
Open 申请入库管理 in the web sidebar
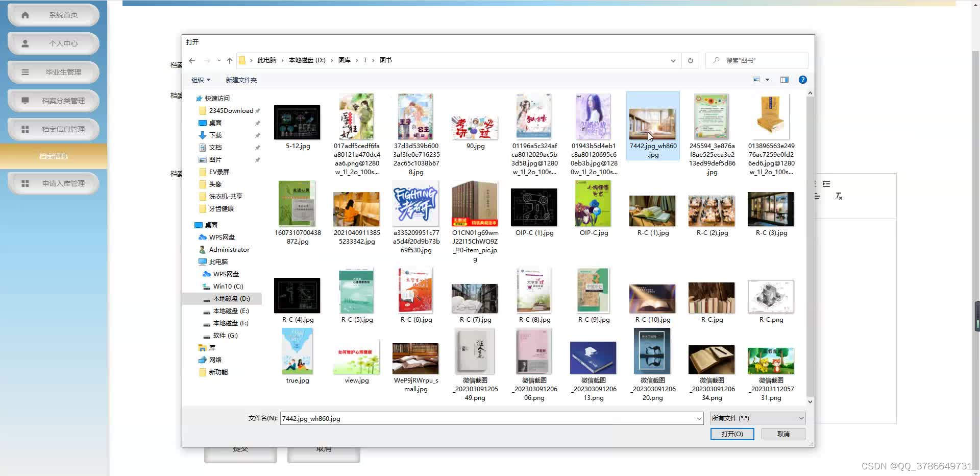pyautogui.click(x=54, y=183)
